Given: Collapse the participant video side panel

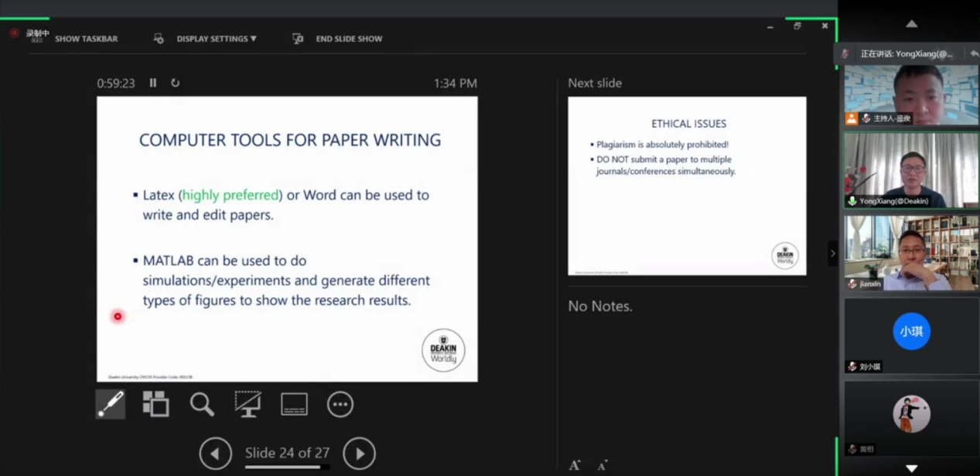Looking at the screenshot, I should (x=832, y=253).
